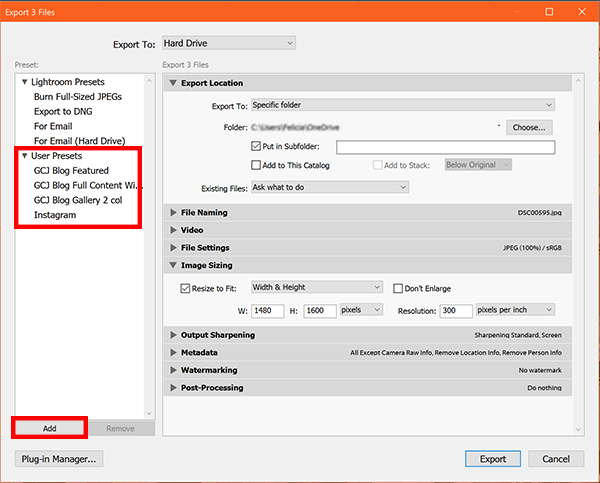Screen dimensions: 600x483
Task: Maximize the Export 3 Files window
Action: (549, 11)
